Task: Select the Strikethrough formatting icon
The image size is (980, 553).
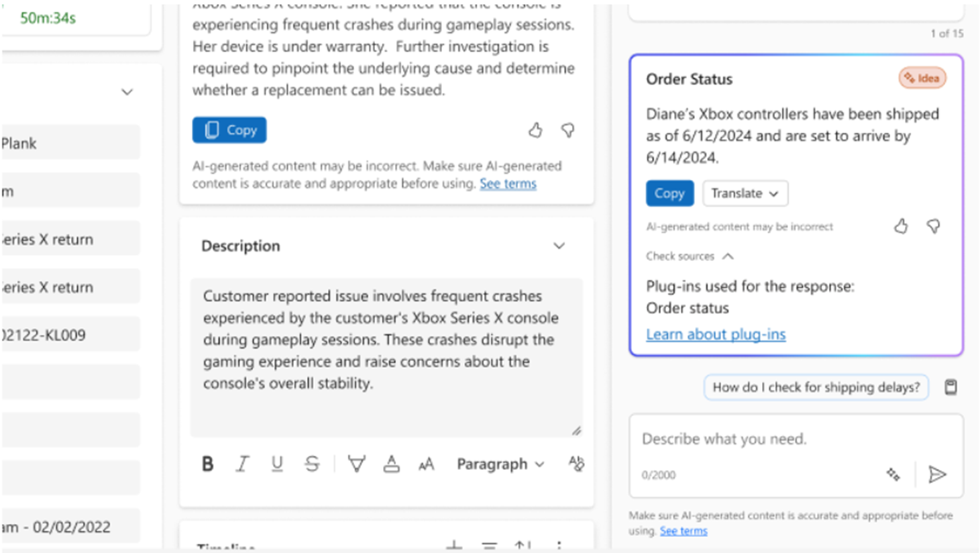Action: coord(312,463)
